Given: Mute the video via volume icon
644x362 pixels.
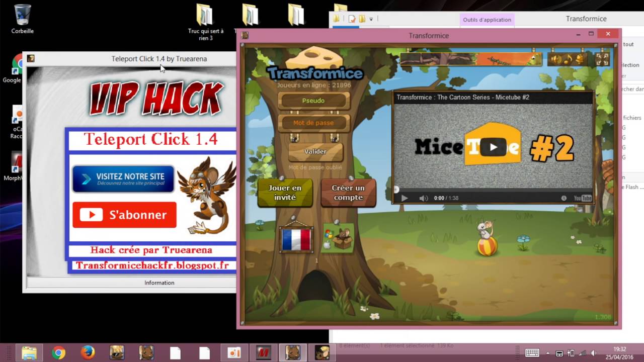Looking at the screenshot, I should tap(424, 198).
